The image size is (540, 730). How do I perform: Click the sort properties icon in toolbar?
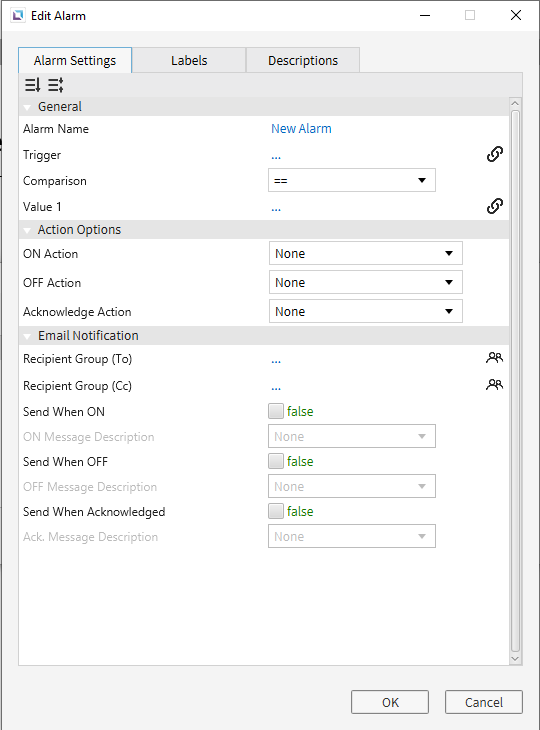(x=33, y=85)
